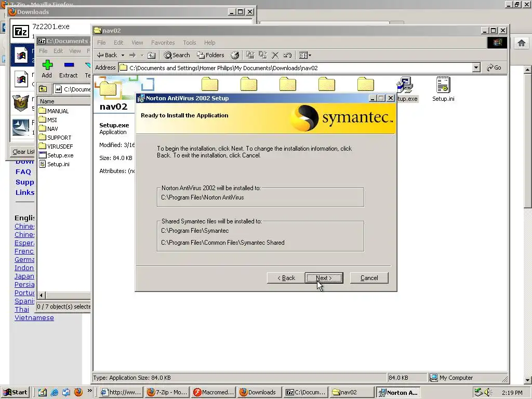Switch to the 7-Zip - Mozilla taskbar button
The height and width of the screenshot is (399, 532).
point(167,393)
